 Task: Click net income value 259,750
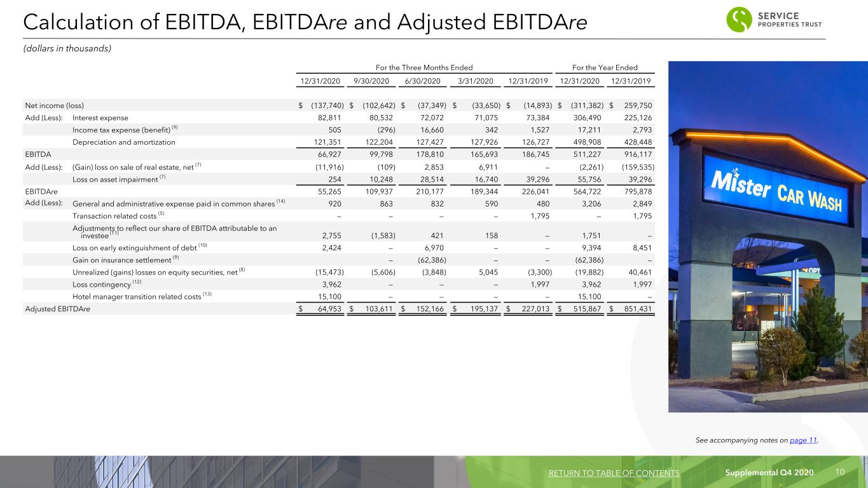[x=638, y=105]
